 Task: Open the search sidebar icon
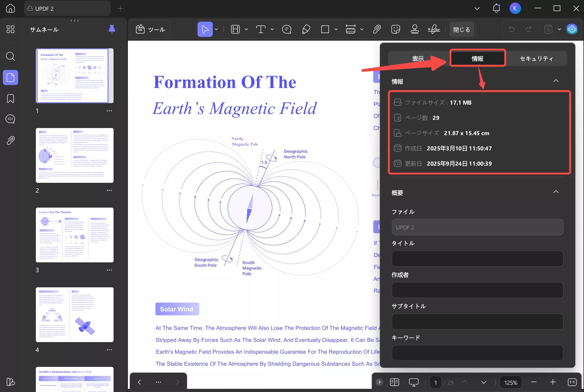click(10, 57)
